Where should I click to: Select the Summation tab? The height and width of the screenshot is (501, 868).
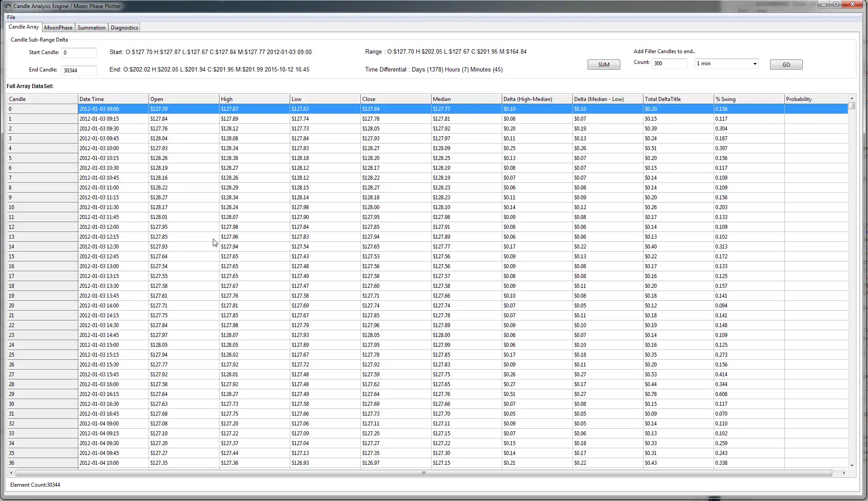(x=91, y=27)
